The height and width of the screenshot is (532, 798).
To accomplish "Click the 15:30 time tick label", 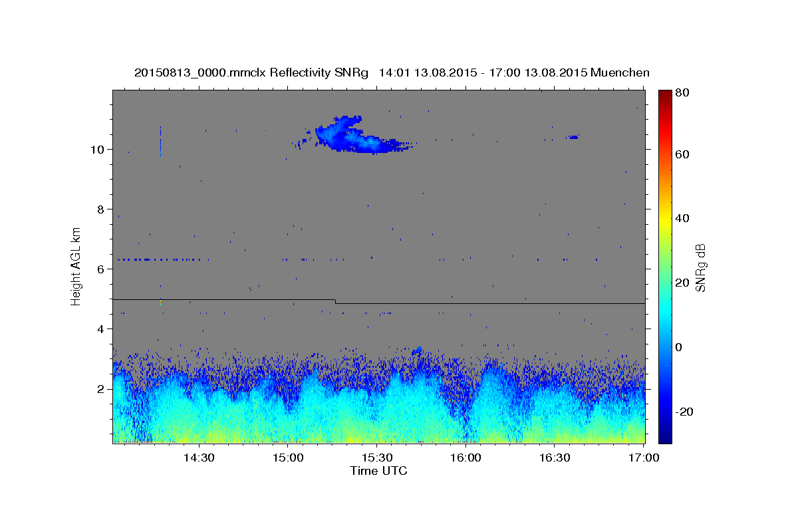I will 377,458.
